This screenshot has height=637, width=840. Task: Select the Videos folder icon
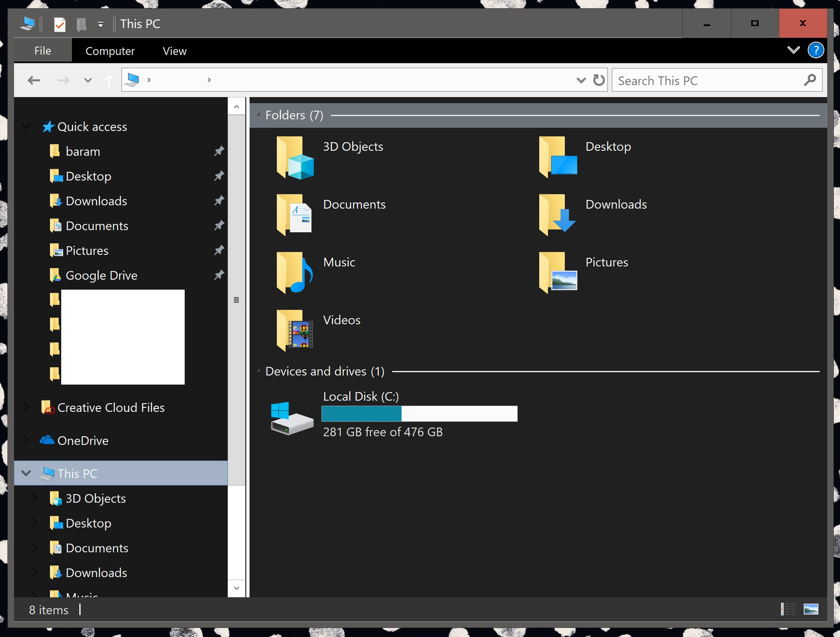click(x=295, y=330)
